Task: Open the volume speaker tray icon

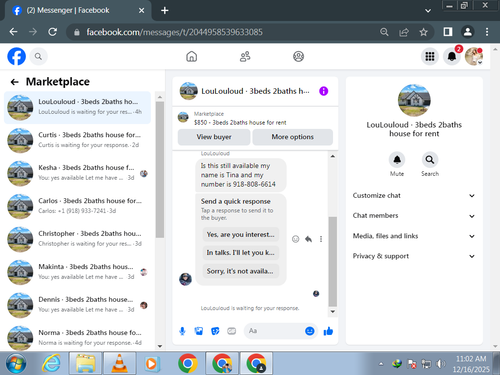Action: pyautogui.click(x=440, y=364)
